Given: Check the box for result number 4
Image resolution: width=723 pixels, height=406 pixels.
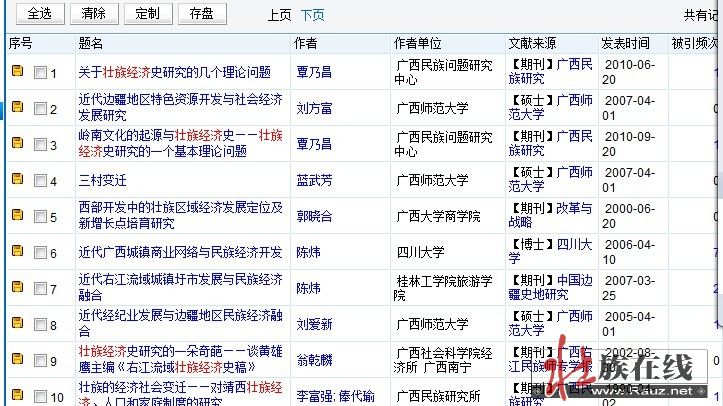Looking at the screenshot, I should (40, 181).
